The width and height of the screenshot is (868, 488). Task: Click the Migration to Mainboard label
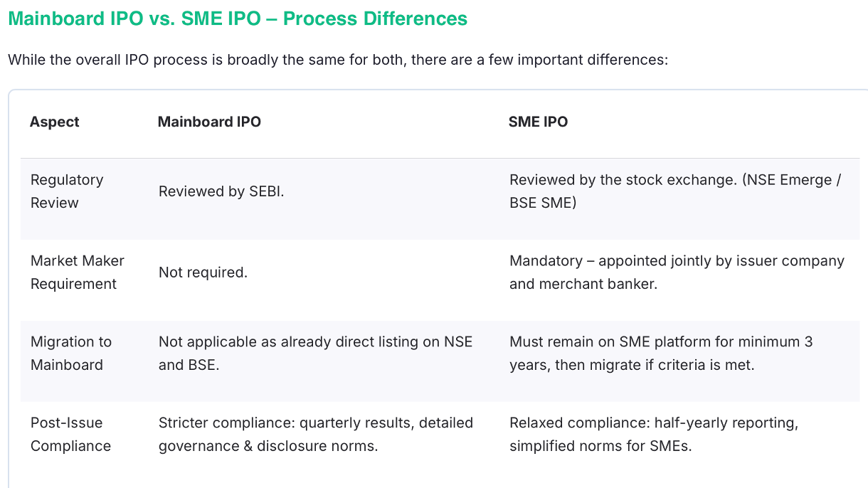pyautogui.click(x=71, y=354)
